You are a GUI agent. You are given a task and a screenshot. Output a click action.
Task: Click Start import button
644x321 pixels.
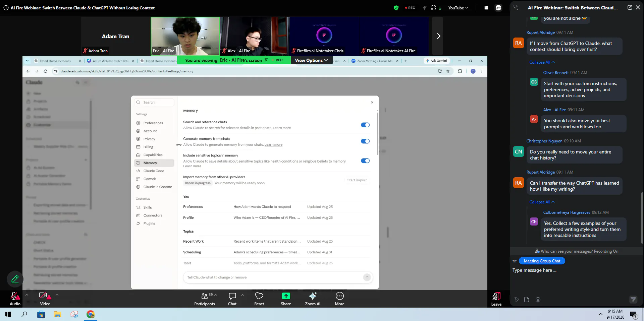[357, 180]
